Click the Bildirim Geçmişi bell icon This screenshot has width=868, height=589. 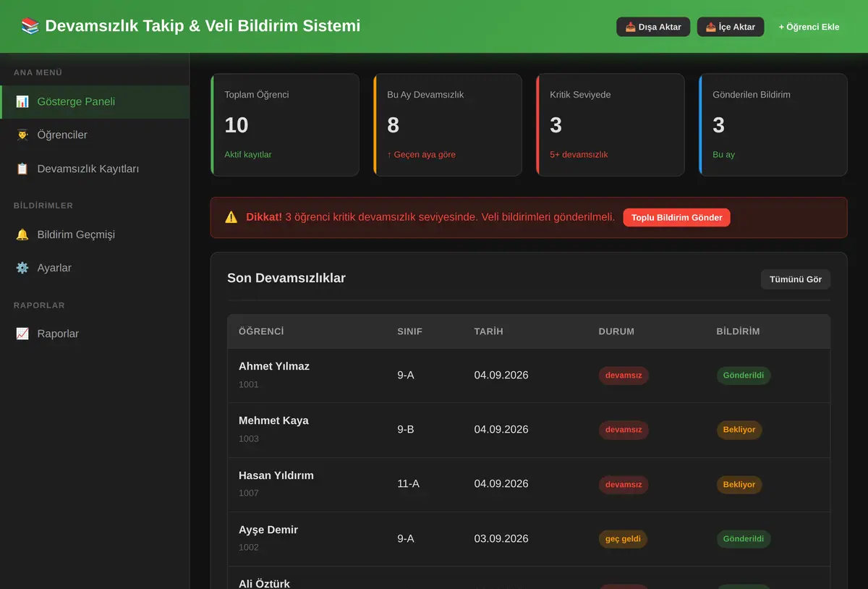pyautogui.click(x=22, y=234)
